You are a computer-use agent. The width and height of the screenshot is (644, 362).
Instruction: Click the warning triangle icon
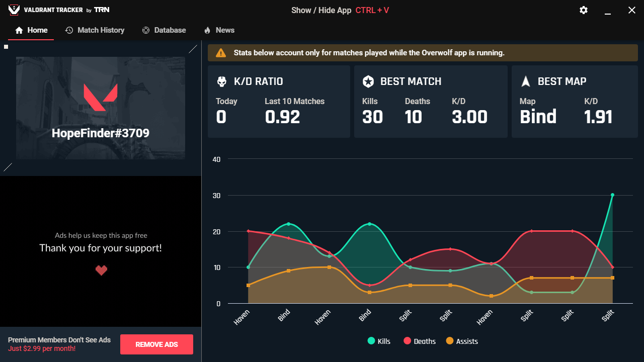(221, 53)
